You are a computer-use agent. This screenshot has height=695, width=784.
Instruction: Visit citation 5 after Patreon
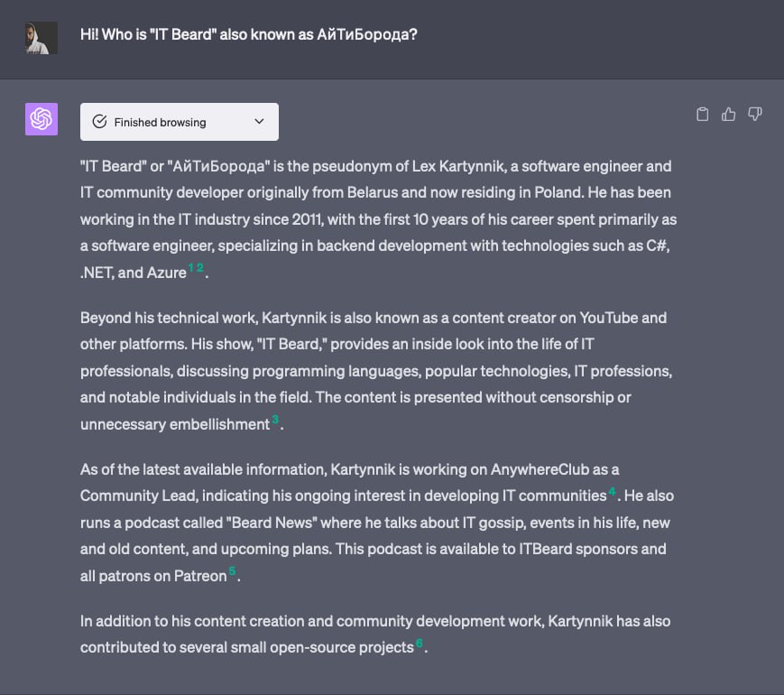point(232,571)
